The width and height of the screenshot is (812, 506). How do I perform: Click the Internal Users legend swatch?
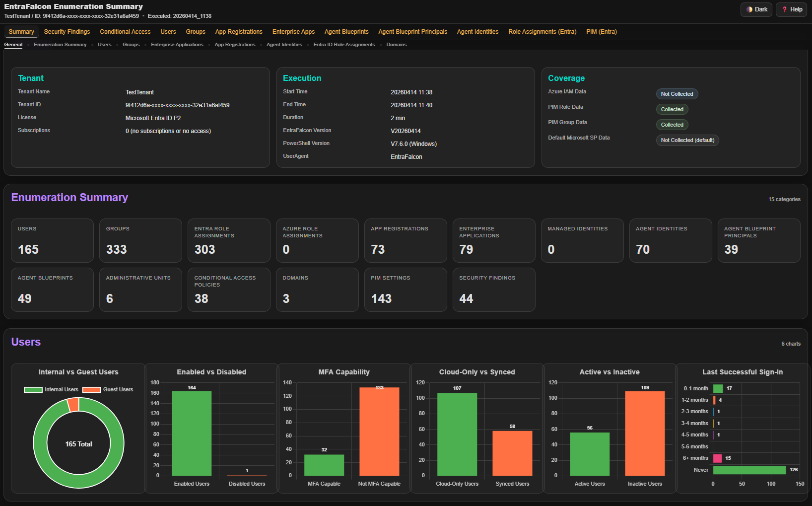pyautogui.click(x=33, y=390)
